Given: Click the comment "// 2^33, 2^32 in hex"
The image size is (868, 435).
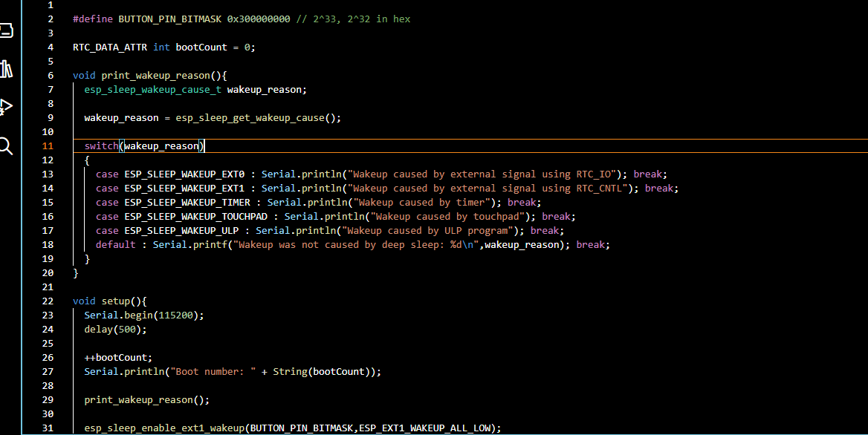Looking at the screenshot, I should 353,19.
